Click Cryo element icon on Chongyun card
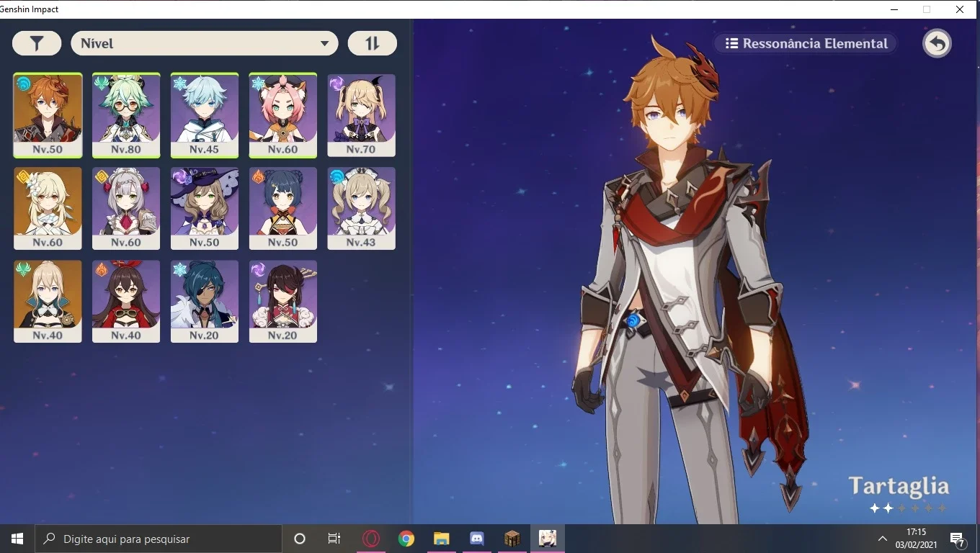Screen dimensions: 980x553 180,84
